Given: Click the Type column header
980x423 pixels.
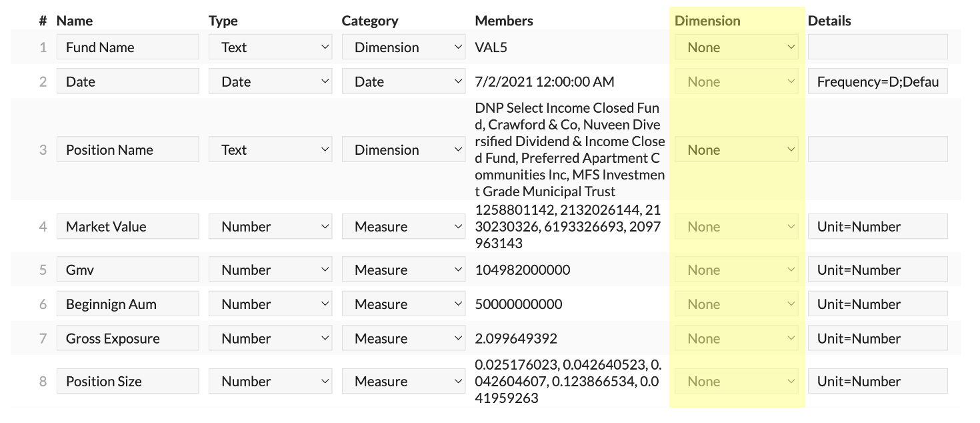Looking at the screenshot, I should [x=223, y=21].
